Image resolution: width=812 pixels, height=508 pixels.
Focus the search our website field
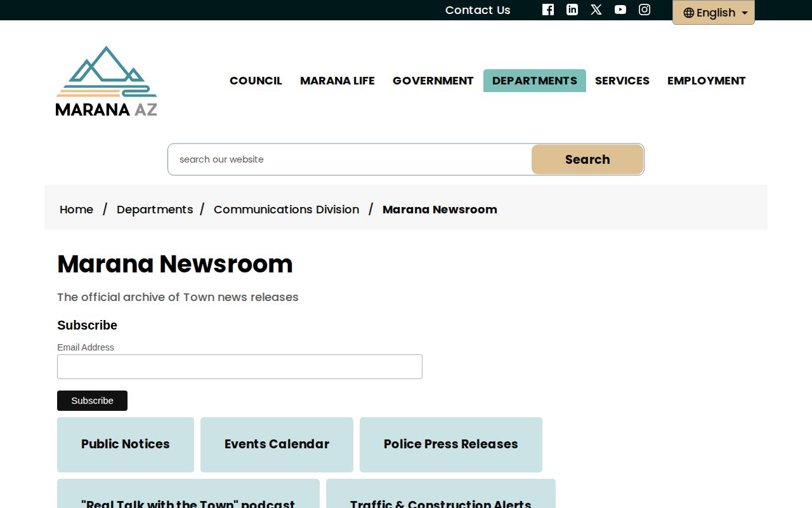pyautogui.click(x=350, y=159)
